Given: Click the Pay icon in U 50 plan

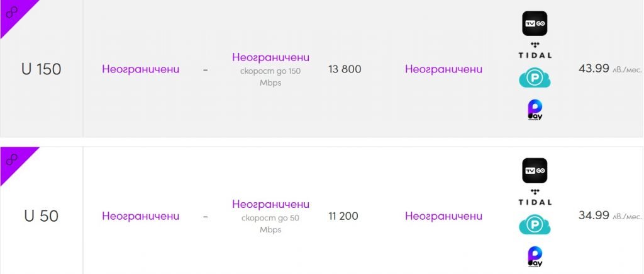Looking at the screenshot, I should (535, 257).
